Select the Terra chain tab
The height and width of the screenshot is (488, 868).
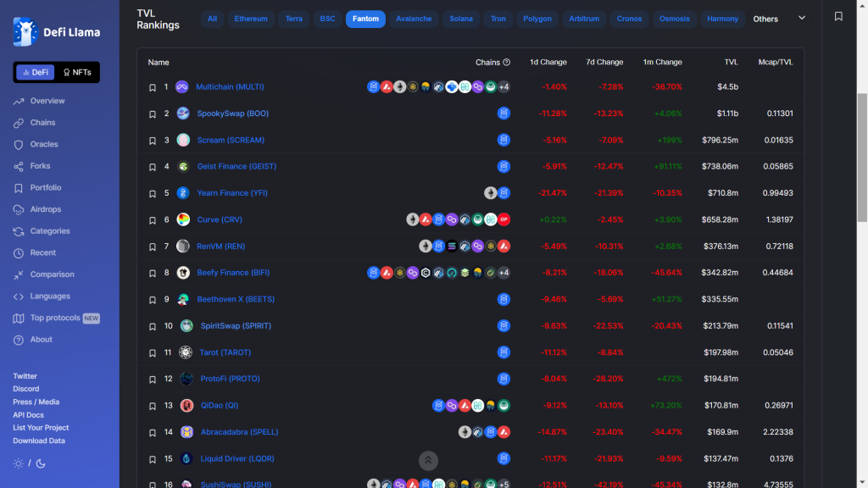tap(294, 19)
